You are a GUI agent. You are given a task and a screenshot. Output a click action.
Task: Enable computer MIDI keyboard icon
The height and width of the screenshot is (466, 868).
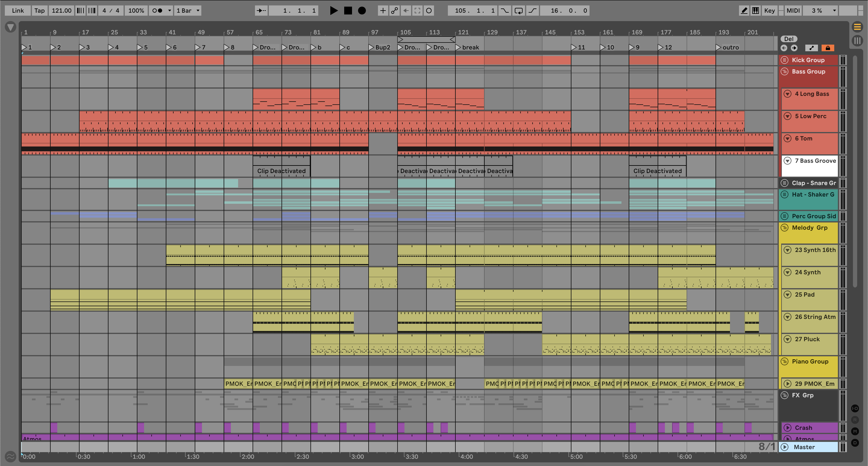[x=756, y=11]
